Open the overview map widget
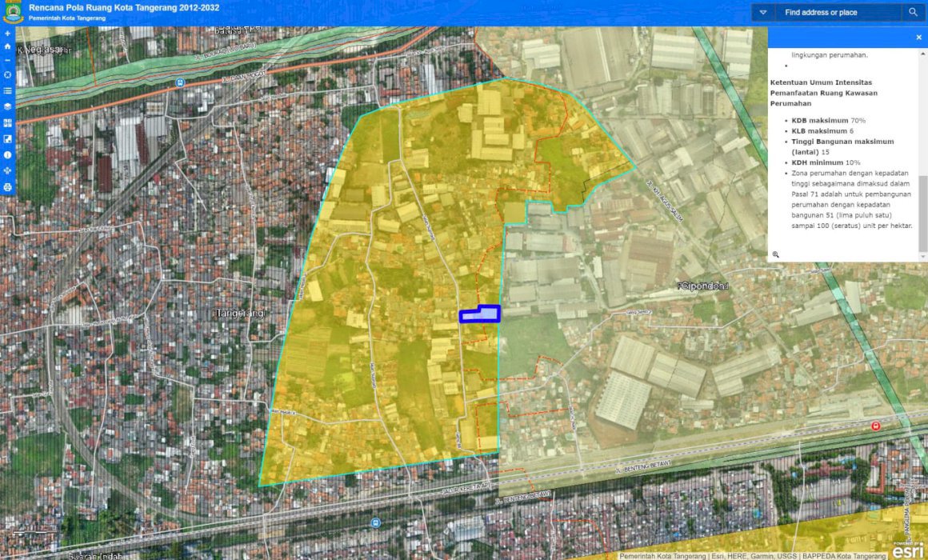Viewport: 928px width, 560px height. tap(8, 139)
